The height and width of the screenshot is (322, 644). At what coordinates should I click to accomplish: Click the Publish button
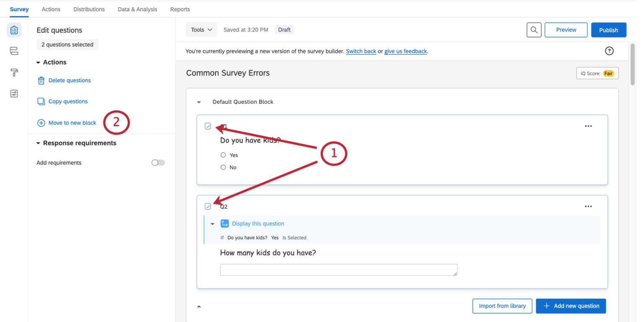[608, 30]
